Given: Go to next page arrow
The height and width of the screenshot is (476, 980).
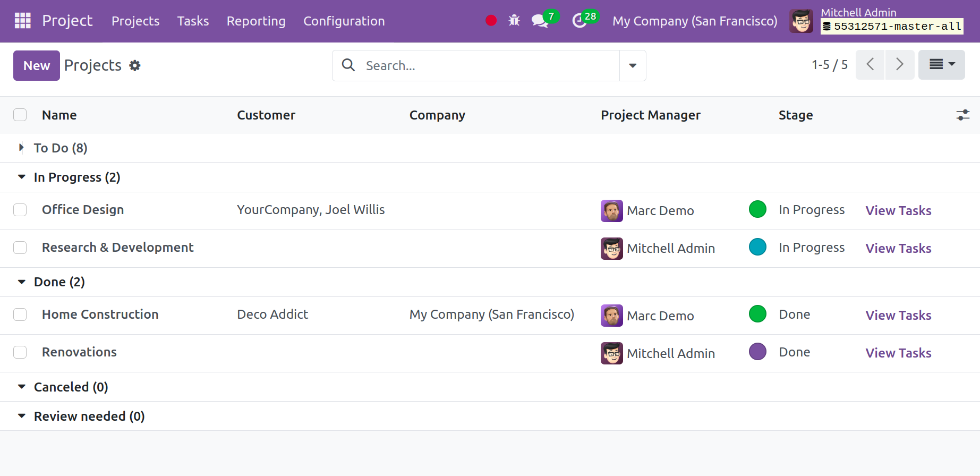Looking at the screenshot, I should pos(900,65).
